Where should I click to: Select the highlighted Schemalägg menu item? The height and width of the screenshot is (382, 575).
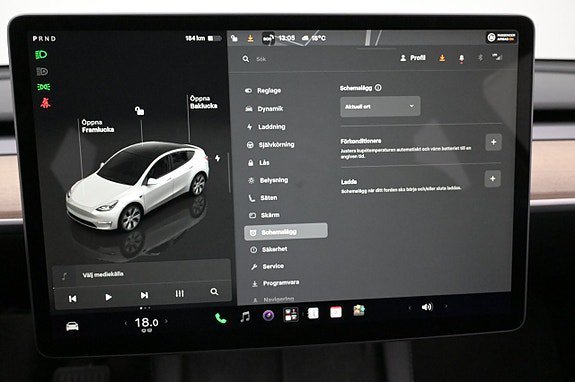(286, 232)
